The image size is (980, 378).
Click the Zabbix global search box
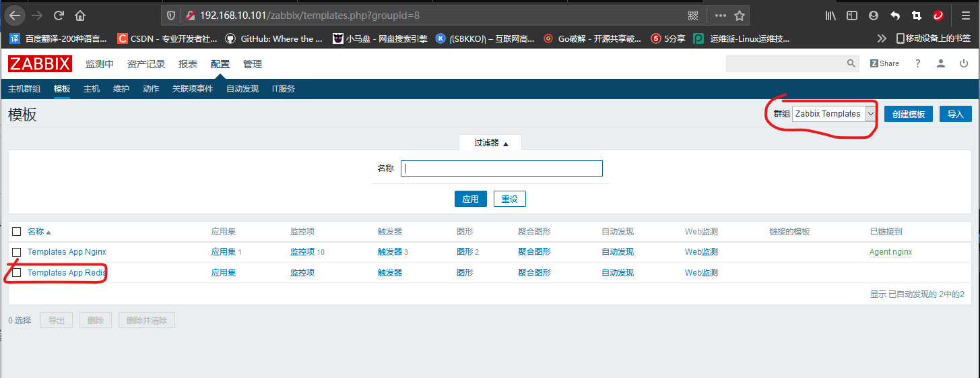coord(785,63)
